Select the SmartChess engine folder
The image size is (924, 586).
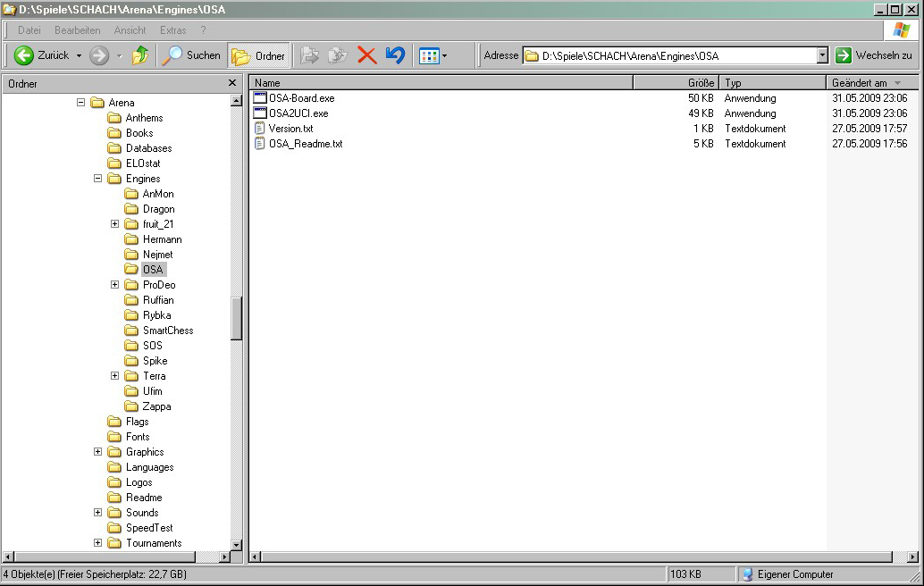pyautogui.click(x=168, y=331)
